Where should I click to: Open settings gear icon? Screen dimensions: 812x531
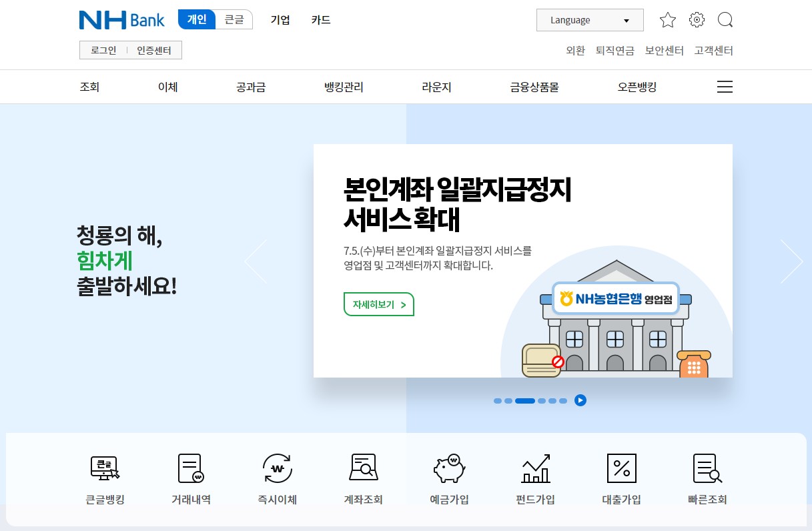pyautogui.click(x=697, y=20)
